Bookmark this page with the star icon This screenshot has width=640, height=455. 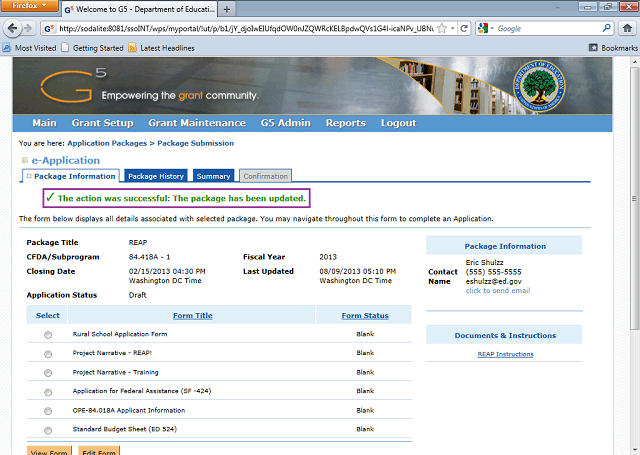click(442, 28)
